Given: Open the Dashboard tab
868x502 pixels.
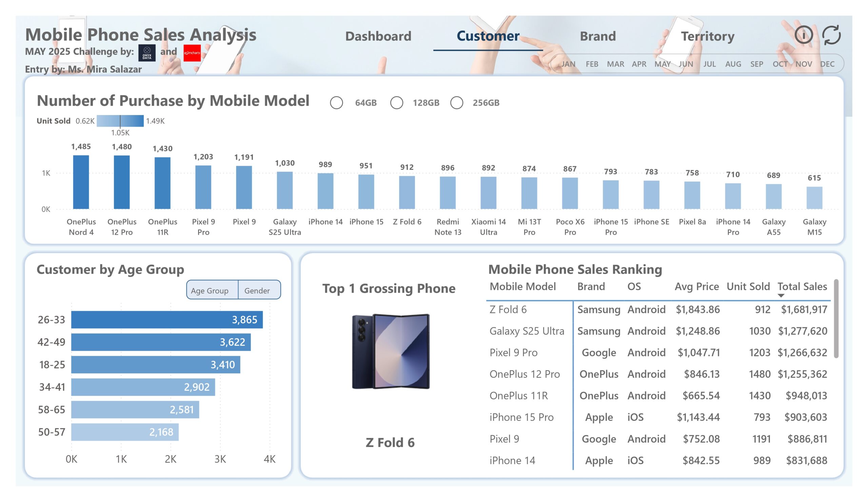Looking at the screenshot, I should coord(378,36).
